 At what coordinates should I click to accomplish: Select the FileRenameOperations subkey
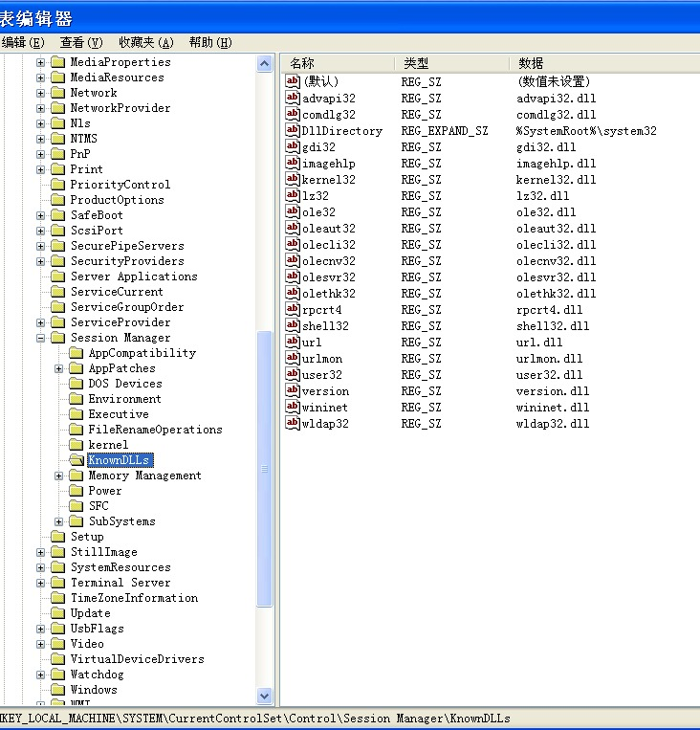[156, 430]
